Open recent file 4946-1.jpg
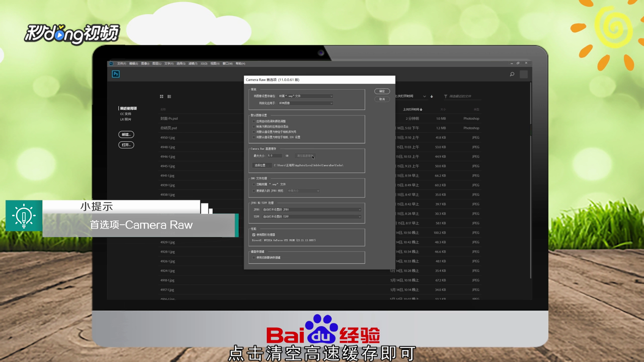The width and height of the screenshot is (644, 362). point(168,157)
